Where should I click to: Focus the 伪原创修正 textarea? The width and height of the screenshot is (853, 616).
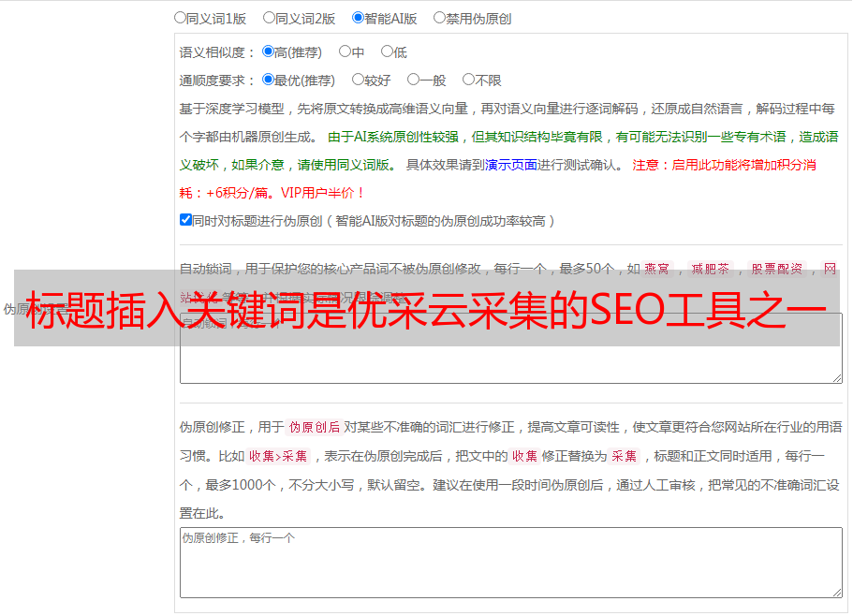click(x=511, y=563)
